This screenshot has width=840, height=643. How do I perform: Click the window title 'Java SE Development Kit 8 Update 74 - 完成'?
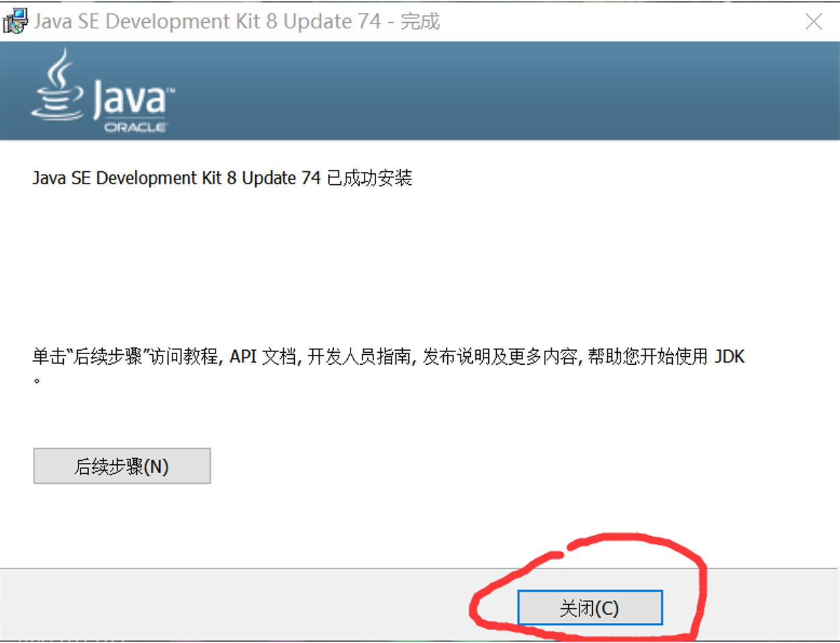point(237,22)
